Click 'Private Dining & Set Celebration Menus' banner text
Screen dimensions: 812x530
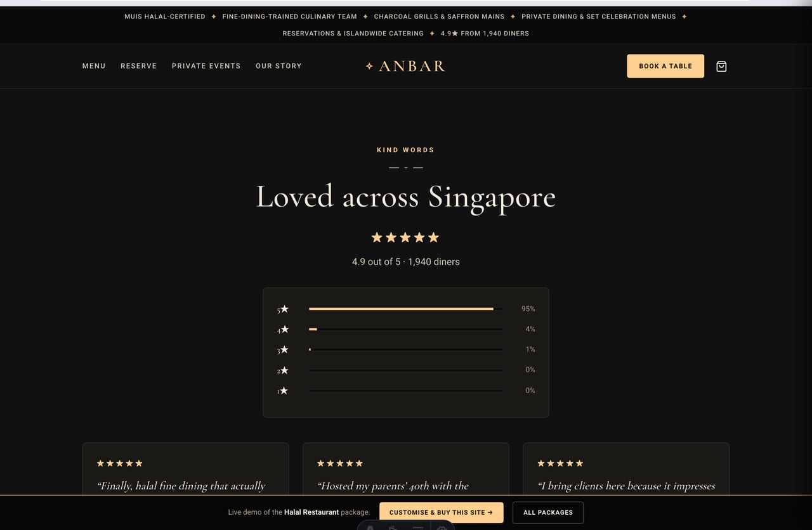click(599, 16)
